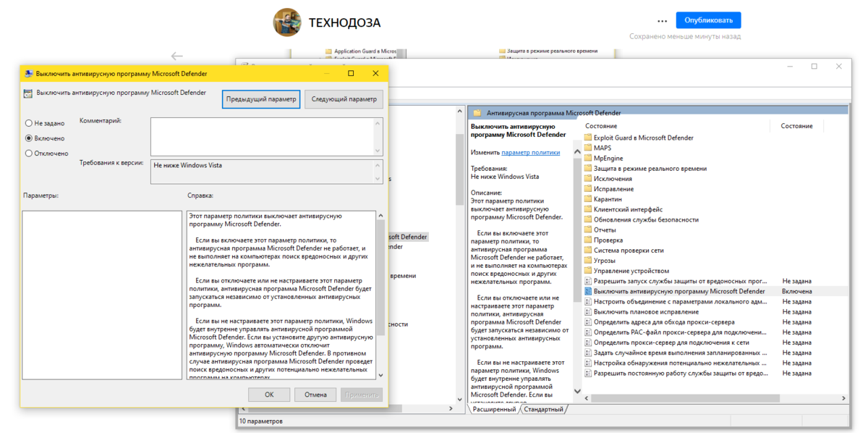Open the Exploit Guard в Microsoft Defender folder icon

[588, 138]
